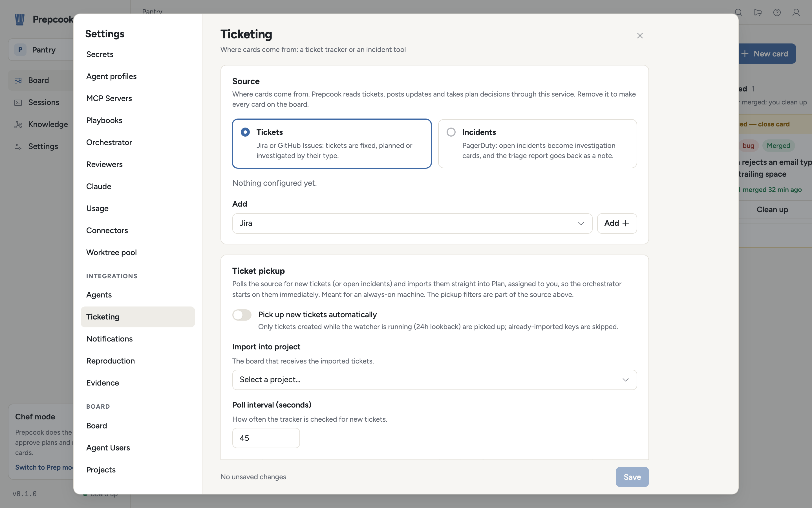Open the Select a project dropdown
This screenshot has width=812, height=508.
tap(434, 380)
